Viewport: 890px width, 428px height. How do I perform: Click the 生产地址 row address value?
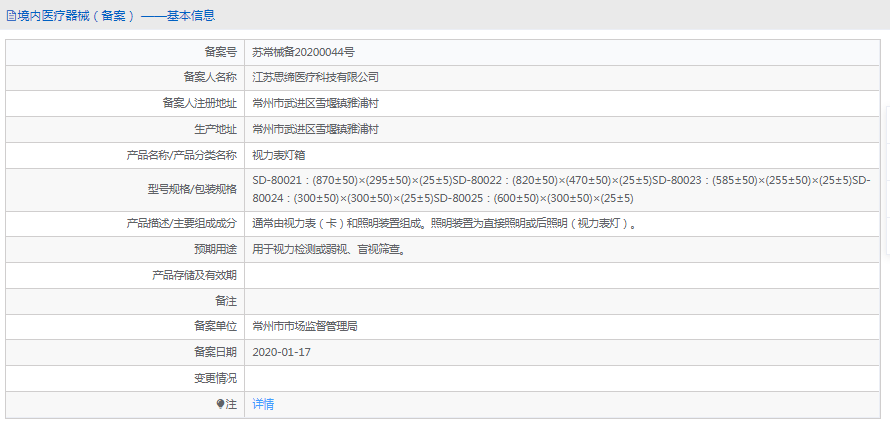[x=315, y=129]
